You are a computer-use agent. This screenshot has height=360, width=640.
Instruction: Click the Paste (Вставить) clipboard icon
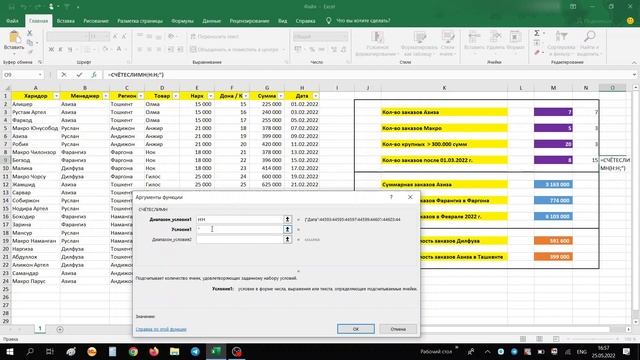[x=14, y=38]
